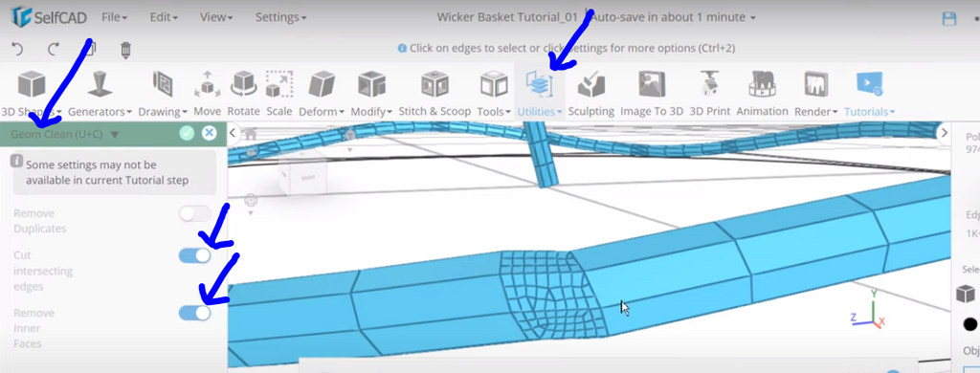Click the SelfCAD logo
Viewport: 980px width, 373px height.
click(x=49, y=17)
